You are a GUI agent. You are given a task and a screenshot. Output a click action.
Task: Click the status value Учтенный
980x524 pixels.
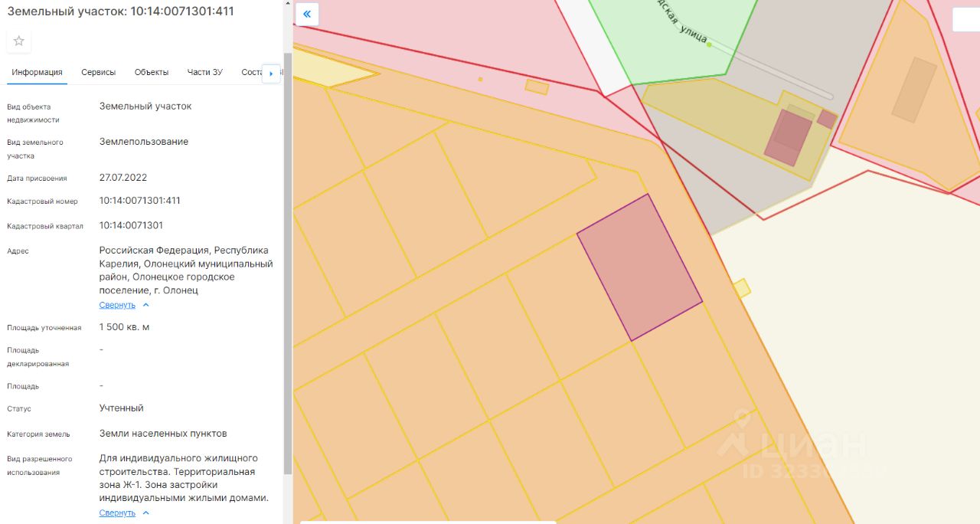tap(122, 408)
